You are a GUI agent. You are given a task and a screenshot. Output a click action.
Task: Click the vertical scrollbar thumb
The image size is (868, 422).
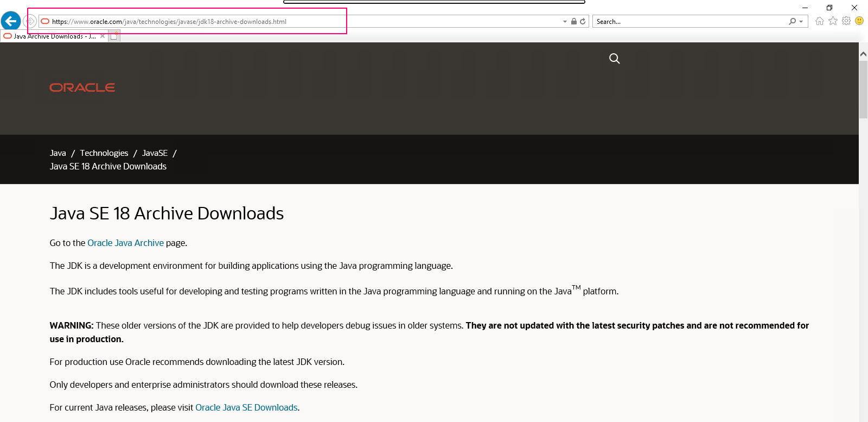[863, 90]
